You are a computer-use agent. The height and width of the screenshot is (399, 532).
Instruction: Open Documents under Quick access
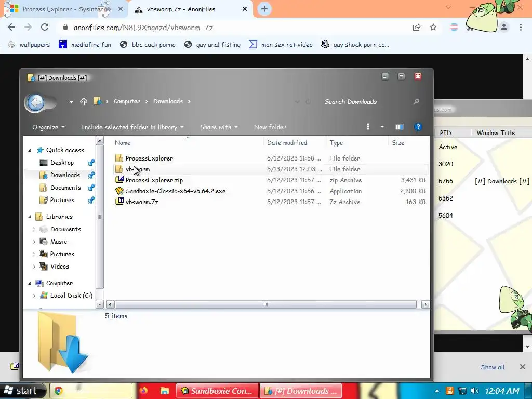click(65, 188)
